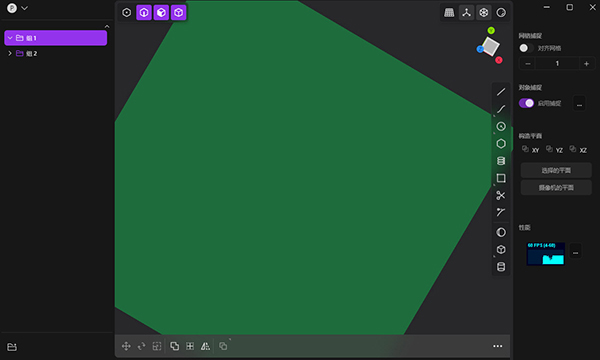Open more options in bottom toolbar
Screen dimensions: 600x360
click(497, 346)
